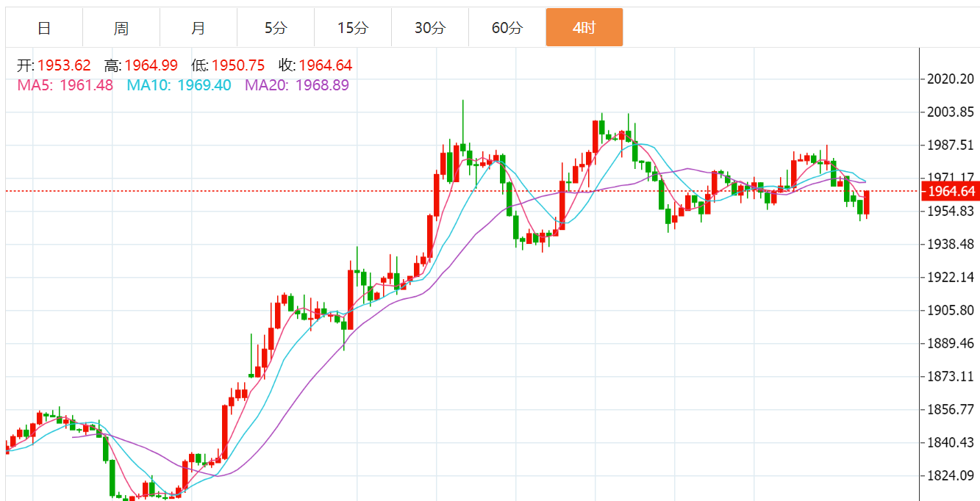The width and height of the screenshot is (980, 501).
Task: Select the 周 weekly timeframe tab
Action: tap(121, 28)
